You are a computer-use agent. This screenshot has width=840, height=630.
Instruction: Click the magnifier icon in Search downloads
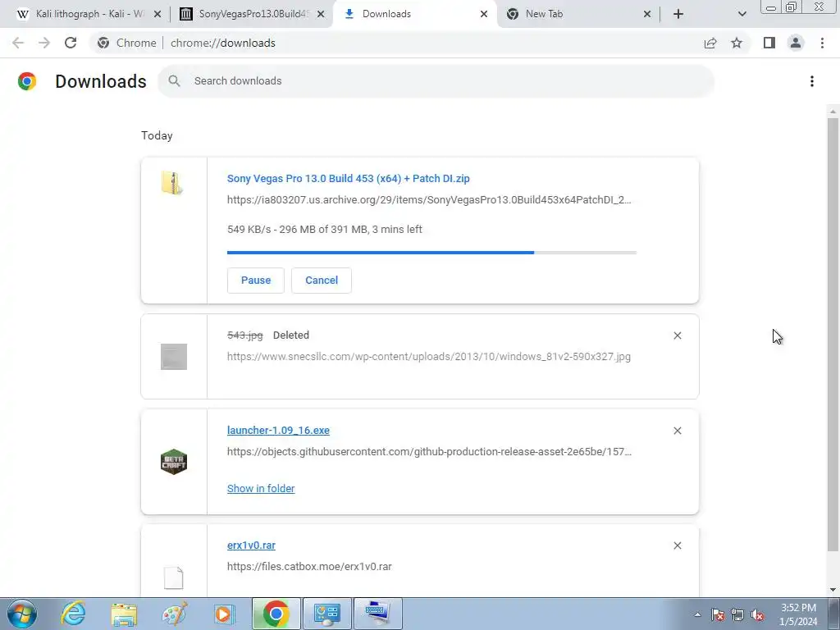point(174,81)
